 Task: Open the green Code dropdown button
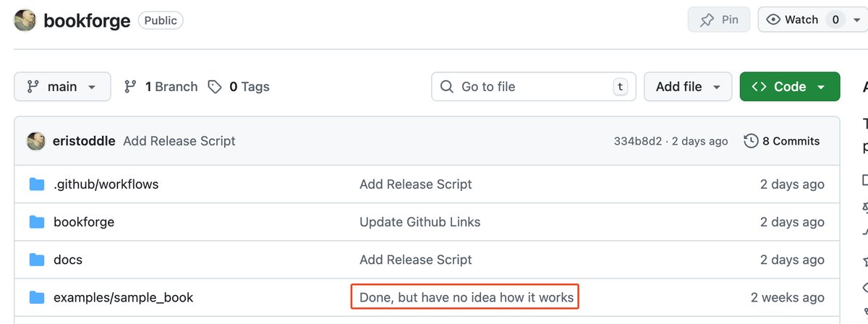pos(790,87)
